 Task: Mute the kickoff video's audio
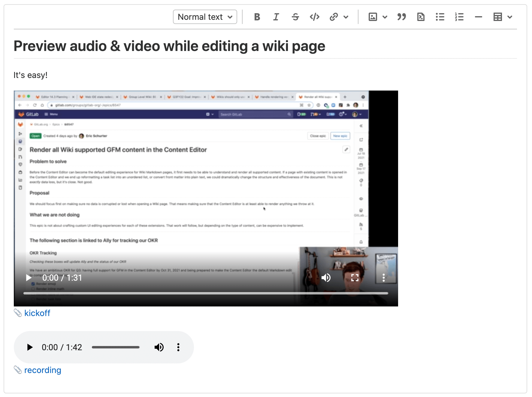pos(326,278)
